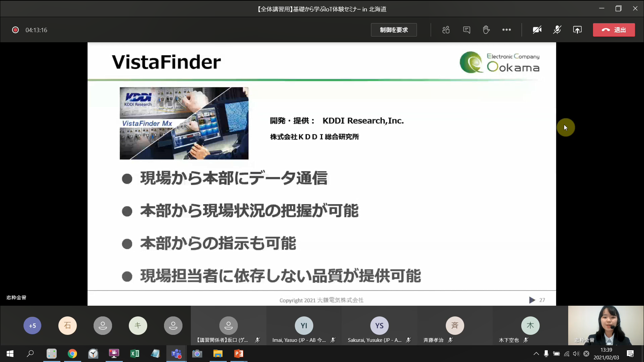This screenshot has height=362, width=644.
Task: Click the slide 27 play arrow
Action: pyautogui.click(x=532, y=300)
